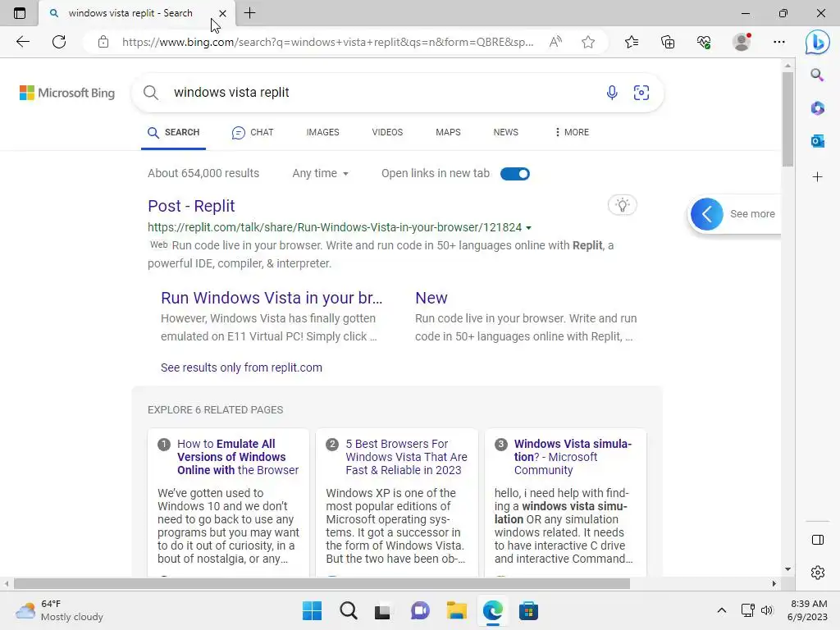Expand See more panel arrow

(706, 214)
